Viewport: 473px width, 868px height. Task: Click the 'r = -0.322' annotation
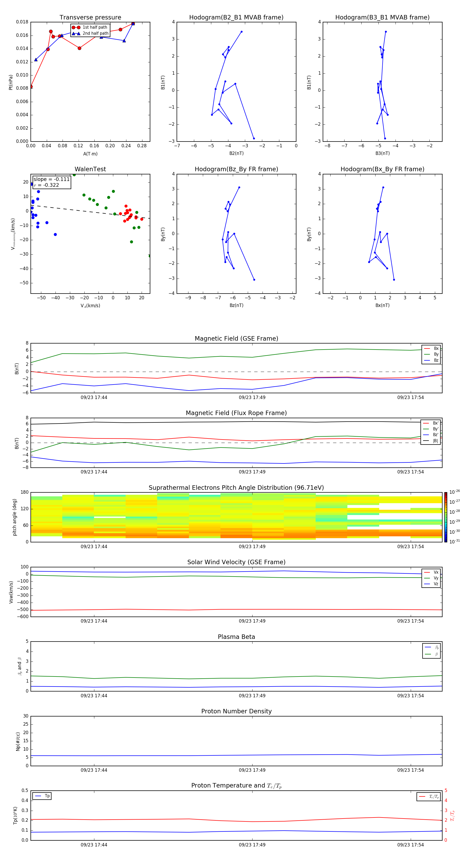coord(47,185)
